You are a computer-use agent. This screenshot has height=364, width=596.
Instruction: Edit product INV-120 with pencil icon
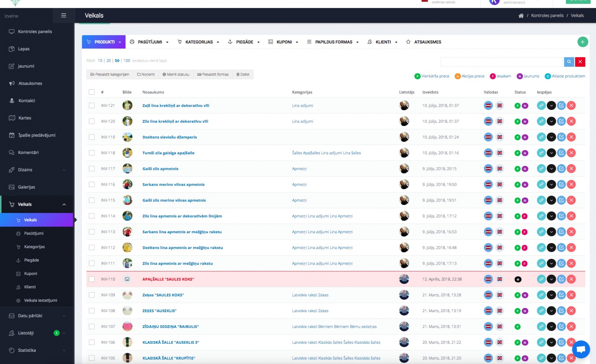pyautogui.click(x=561, y=121)
